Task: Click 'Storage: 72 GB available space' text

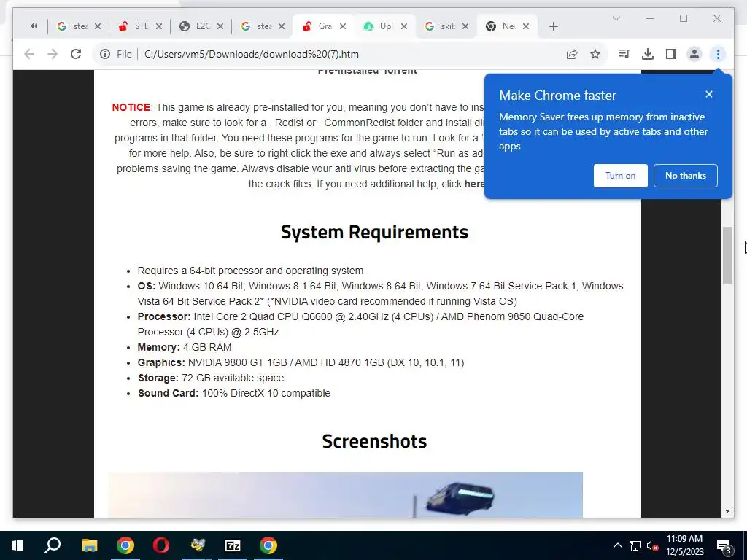Action: pyautogui.click(x=211, y=378)
